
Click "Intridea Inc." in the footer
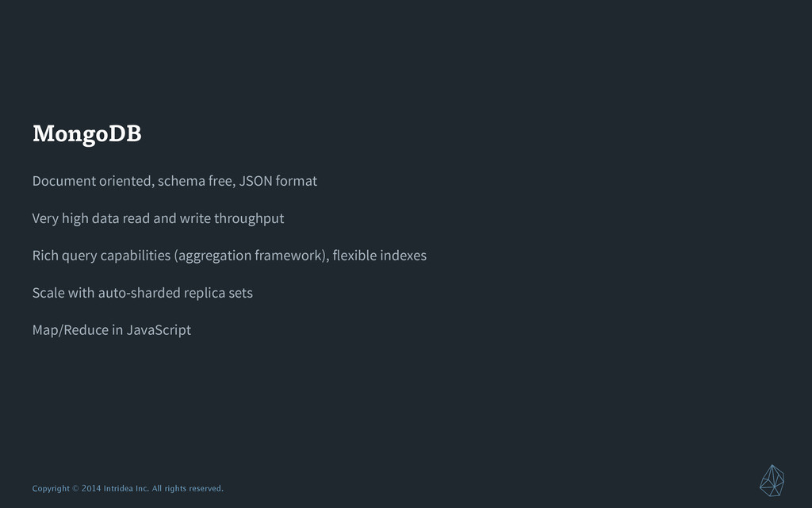[x=126, y=488]
